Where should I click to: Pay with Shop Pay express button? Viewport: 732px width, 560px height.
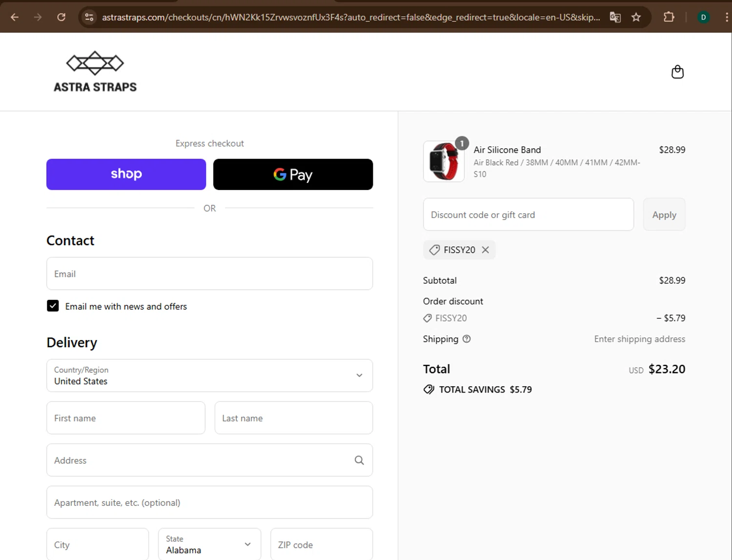click(x=126, y=174)
